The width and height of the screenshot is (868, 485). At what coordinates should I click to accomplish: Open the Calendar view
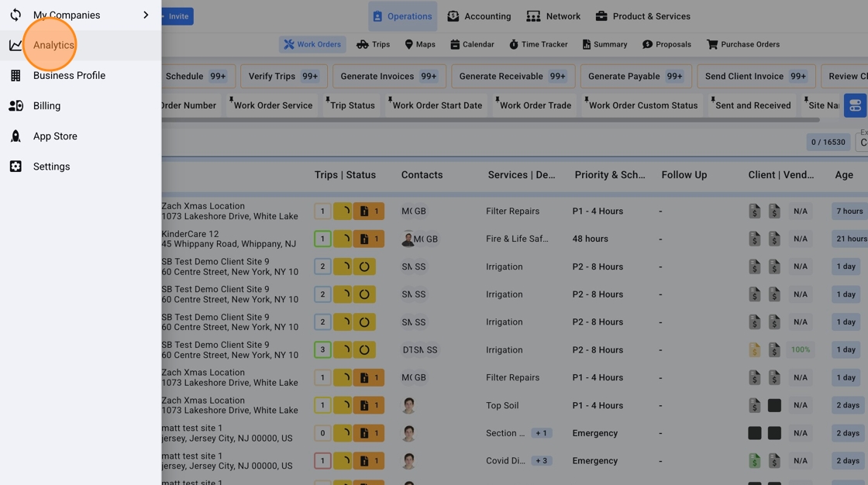472,44
